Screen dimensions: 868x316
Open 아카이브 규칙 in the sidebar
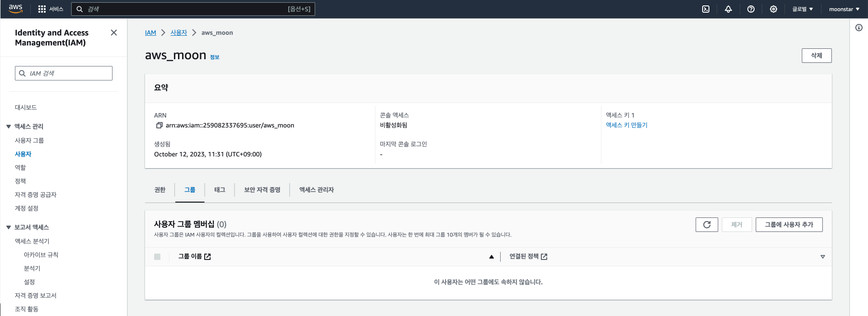41,255
